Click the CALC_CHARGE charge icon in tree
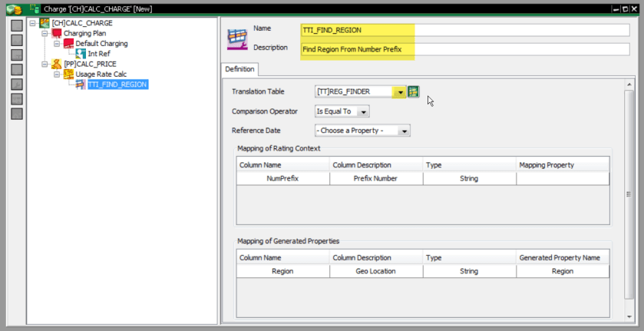644x331 pixels. [x=45, y=23]
